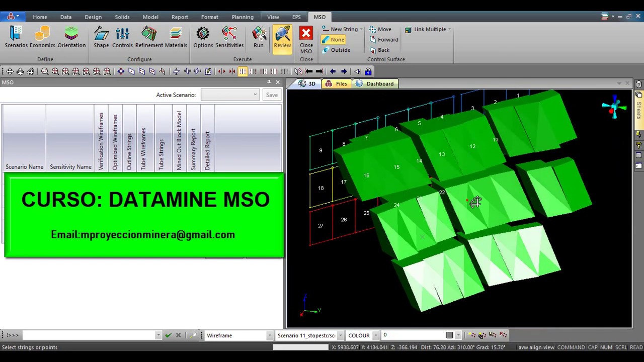
Task: Run the MSO scenario
Action: coord(259,38)
